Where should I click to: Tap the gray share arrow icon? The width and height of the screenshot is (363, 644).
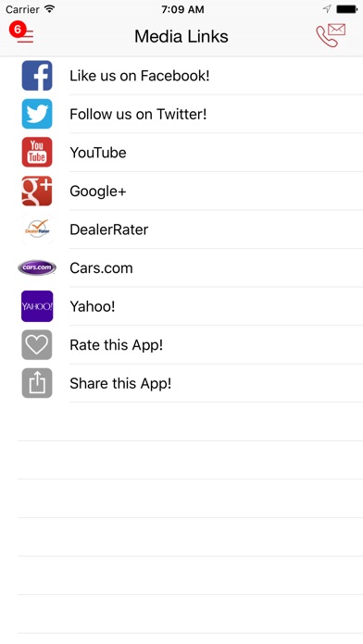coord(37,383)
